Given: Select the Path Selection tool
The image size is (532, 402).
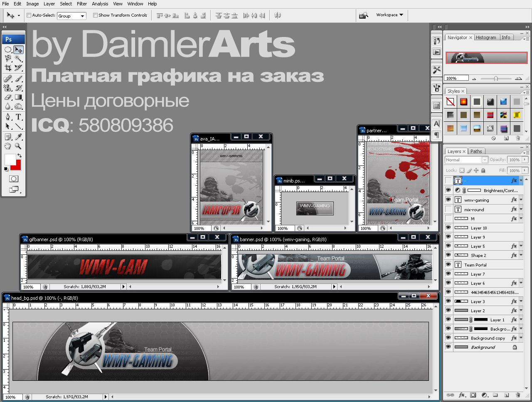Looking at the screenshot, I should (x=8, y=126).
